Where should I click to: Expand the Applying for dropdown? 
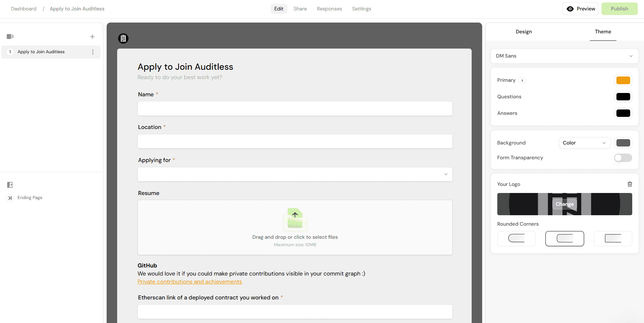pyautogui.click(x=295, y=174)
